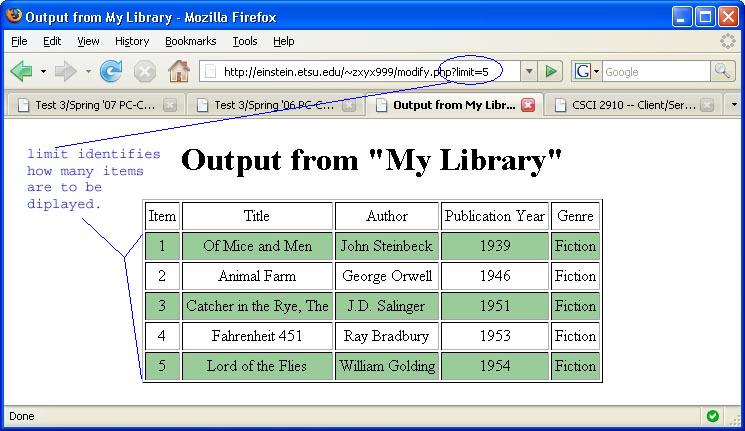Click the activity throbber icon

727,41
